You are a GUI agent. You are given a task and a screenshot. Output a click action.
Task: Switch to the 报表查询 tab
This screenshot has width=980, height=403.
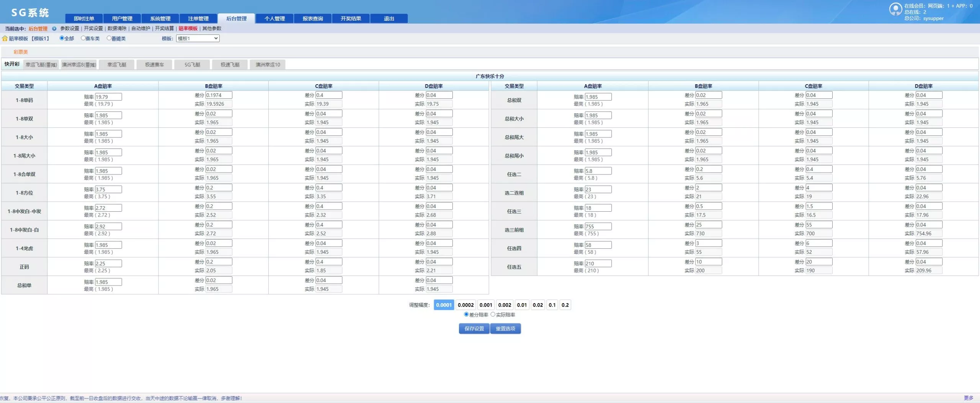[312, 19]
